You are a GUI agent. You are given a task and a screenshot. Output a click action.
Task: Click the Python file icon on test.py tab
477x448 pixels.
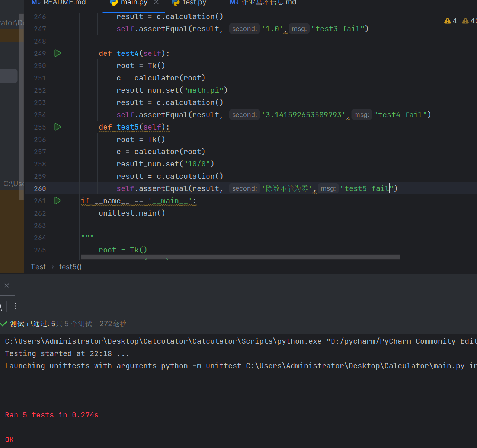pos(176,3)
